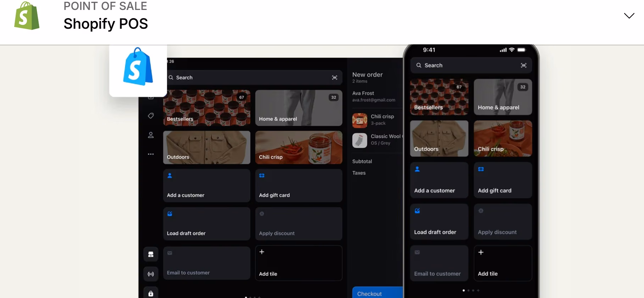Focus the tablet Search field
The image size is (644, 298).
click(253, 77)
